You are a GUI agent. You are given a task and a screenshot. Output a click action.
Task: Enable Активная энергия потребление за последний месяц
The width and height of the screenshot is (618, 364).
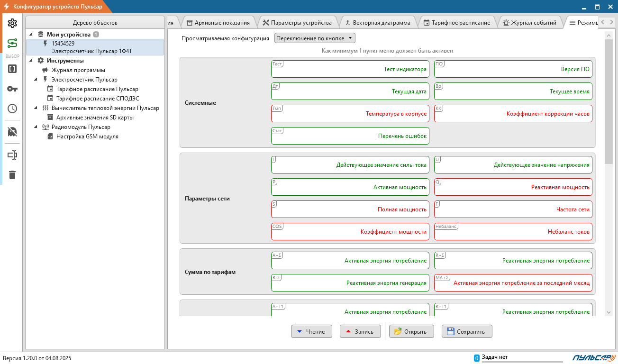513,282
